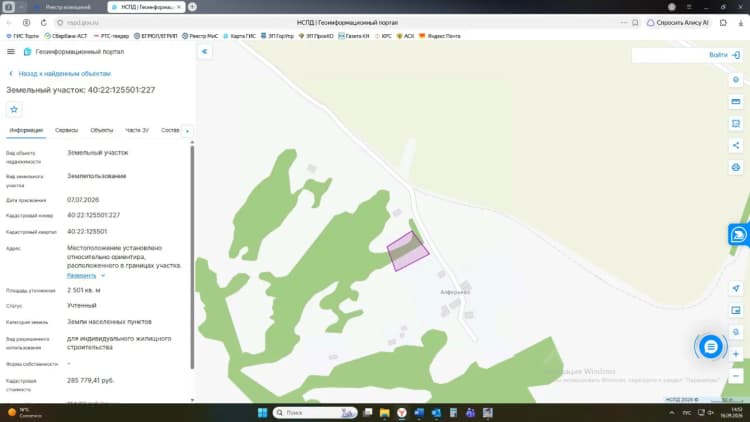Switch to the Объекты tab
The image size is (750, 422).
click(x=101, y=130)
